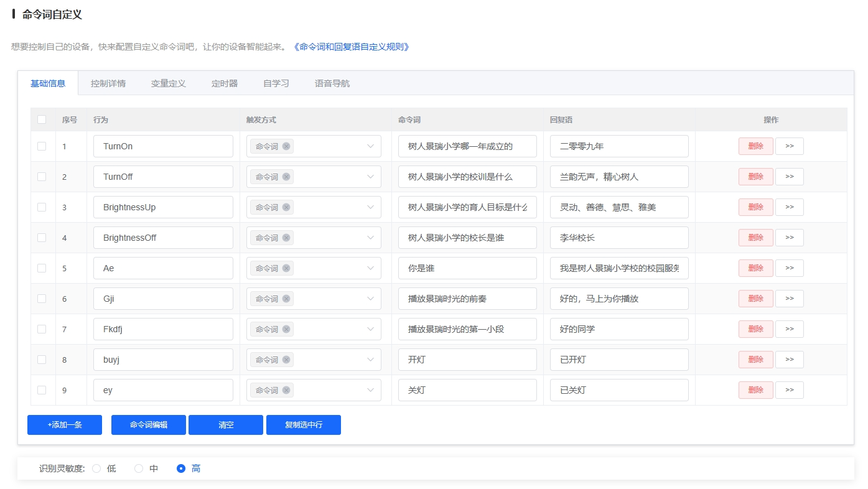Remove 命令词 tag in BrightnessUp row
The height and width of the screenshot is (489, 868).
pyautogui.click(x=286, y=207)
